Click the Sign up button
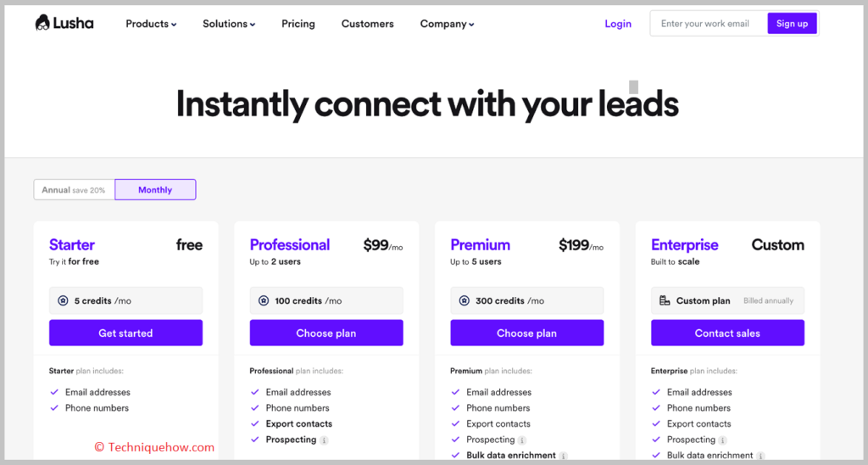This screenshot has height=465, width=868. point(793,23)
